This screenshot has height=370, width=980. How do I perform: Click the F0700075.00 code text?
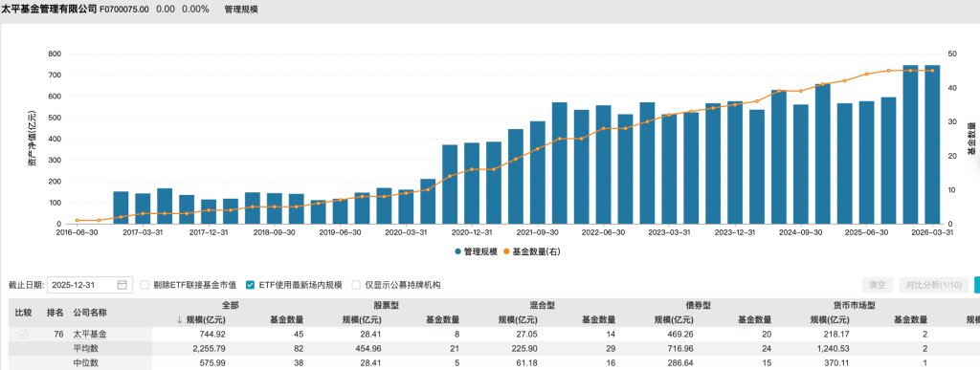tap(124, 10)
